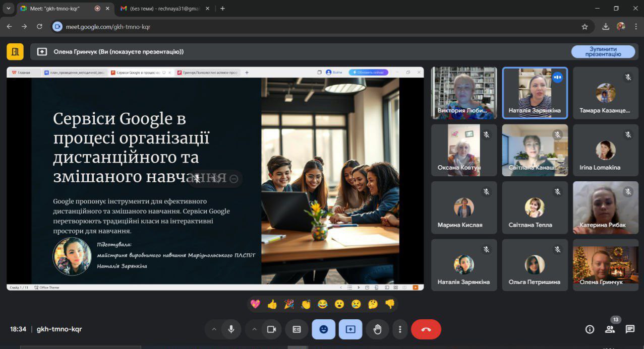Bookmark this page with star icon
The width and height of the screenshot is (644, 349).
(585, 27)
